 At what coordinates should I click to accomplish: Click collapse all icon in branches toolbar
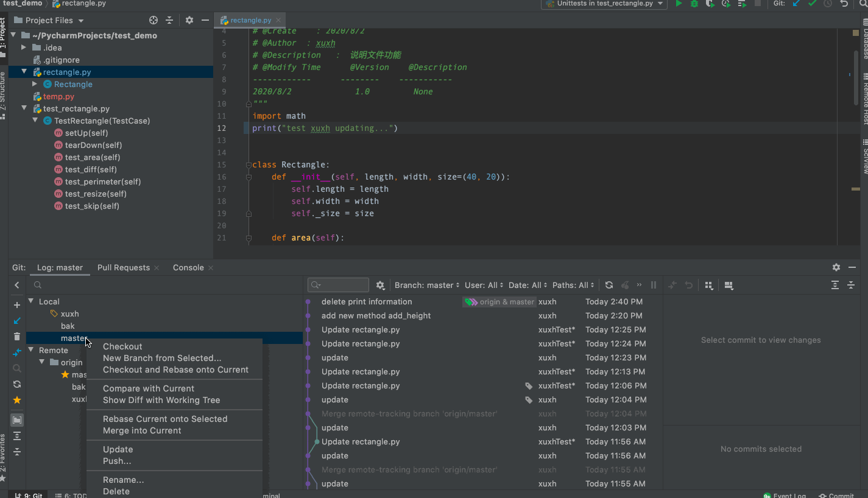pos(17,452)
